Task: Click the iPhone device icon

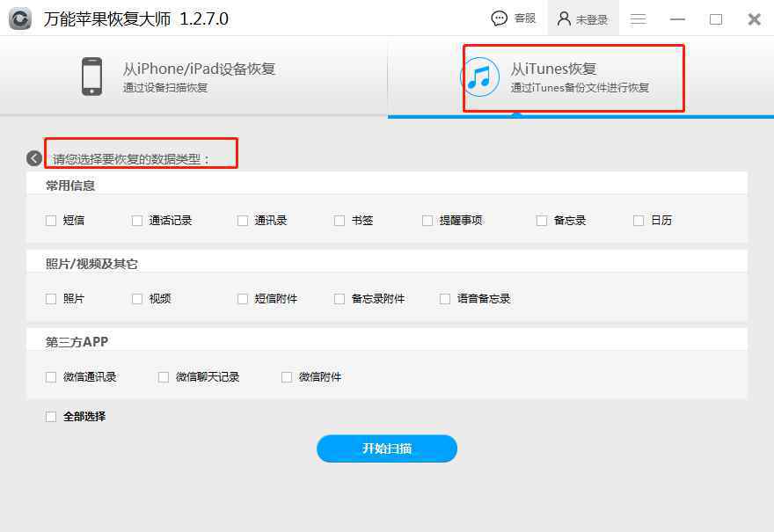Action: pos(91,77)
